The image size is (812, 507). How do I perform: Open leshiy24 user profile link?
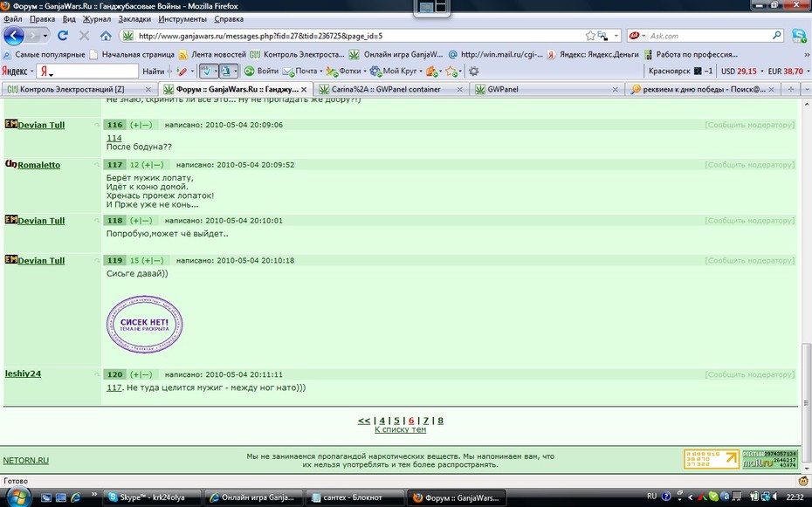pyautogui.click(x=23, y=373)
